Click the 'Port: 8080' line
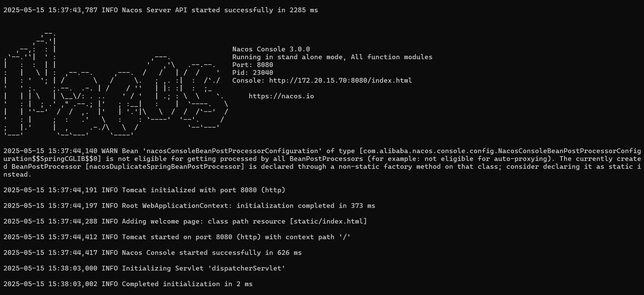Viewport: 644px width, 295px height. click(252, 65)
